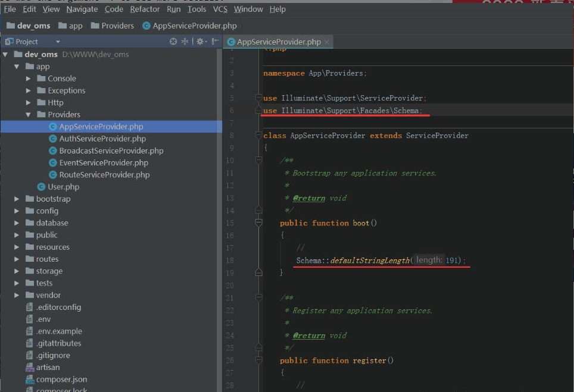This screenshot has width=574, height=392.
Task: Select the .editorconfig file
Action: pos(58,307)
